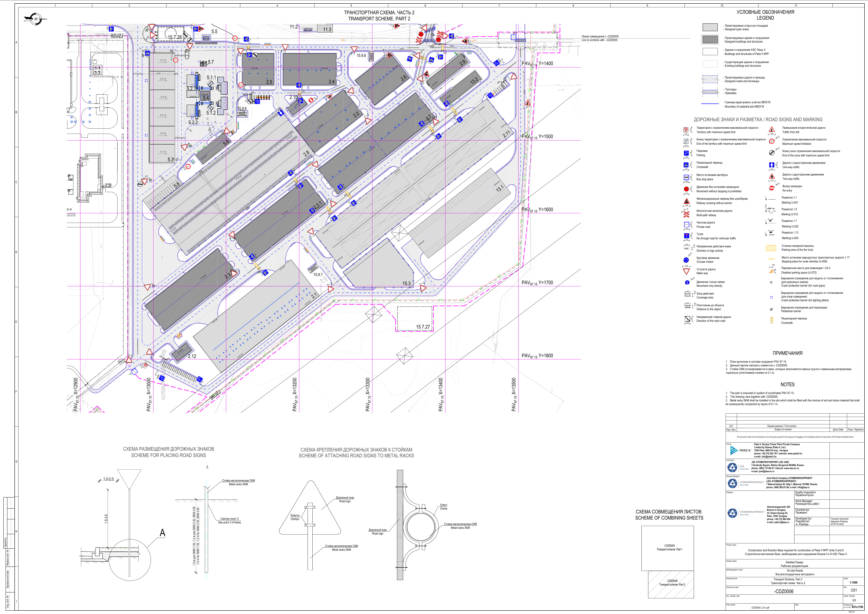Select the Parking sign icon in legend
This screenshot has height=614, width=868.
pos(686,153)
